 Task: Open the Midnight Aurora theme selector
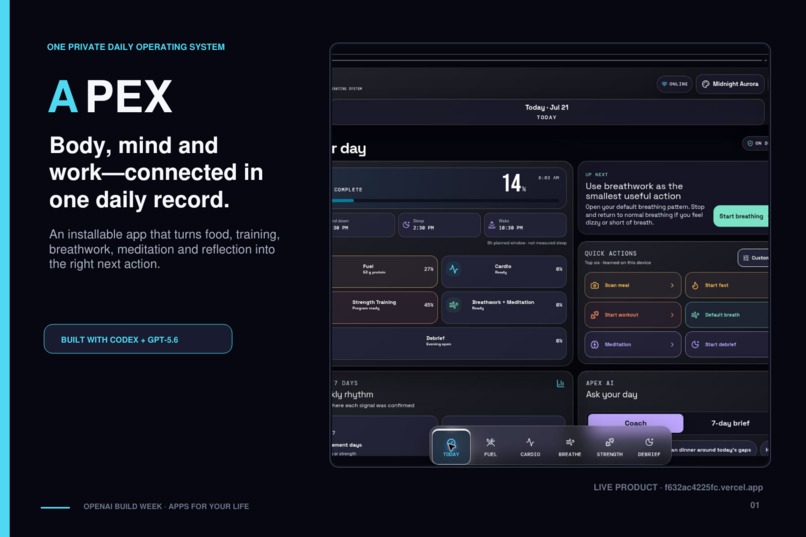730,84
